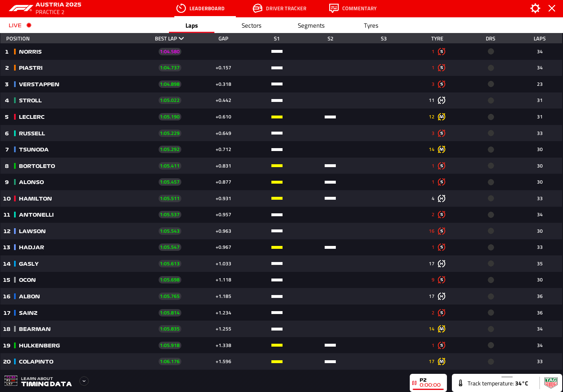Image resolution: width=563 pixels, height=392 pixels.
Task: Click Norris's orange team color bar
Action: [x=15, y=52]
